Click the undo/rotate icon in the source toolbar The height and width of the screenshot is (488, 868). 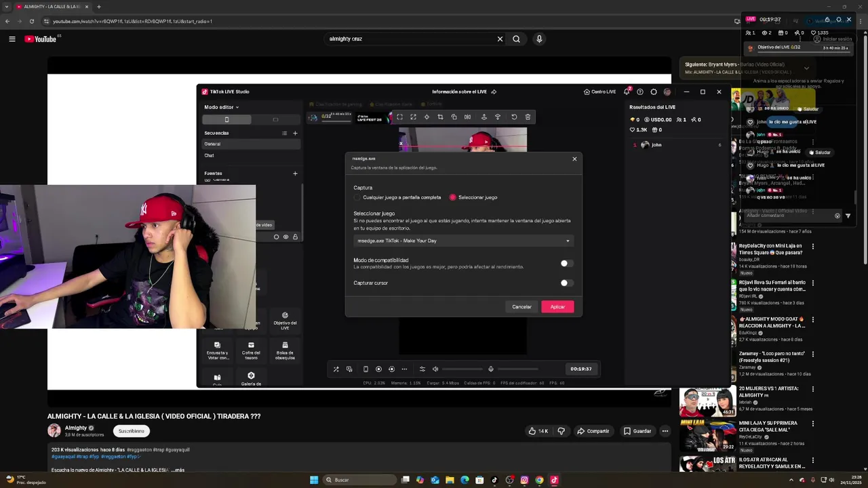[514, 117]
